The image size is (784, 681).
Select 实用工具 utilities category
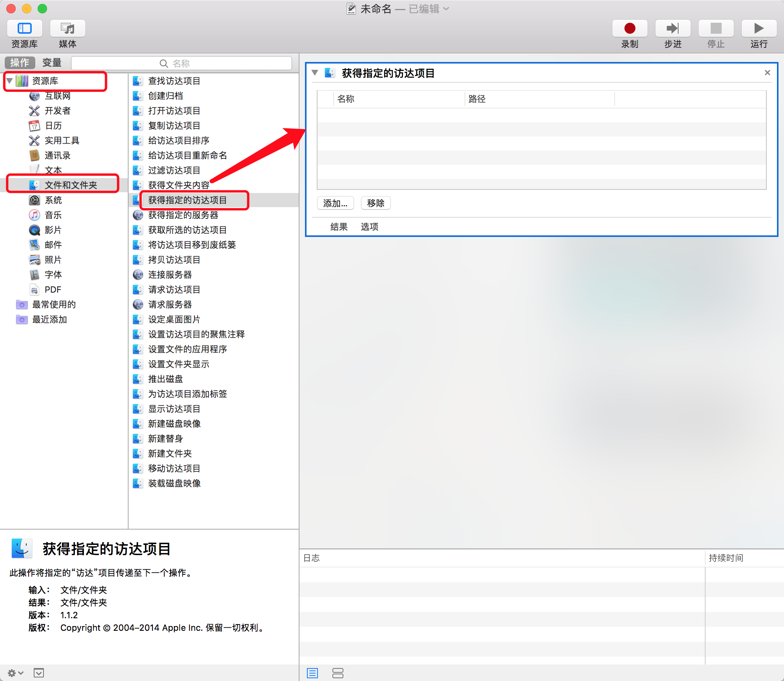(x=62, y=140)
